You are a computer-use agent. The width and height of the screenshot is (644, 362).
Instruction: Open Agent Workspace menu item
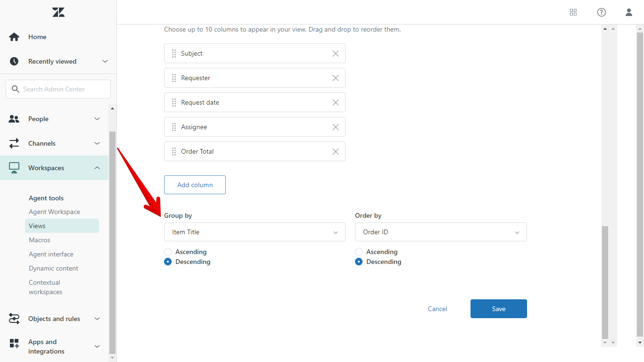pyautogui.click(x=54, y=212)
